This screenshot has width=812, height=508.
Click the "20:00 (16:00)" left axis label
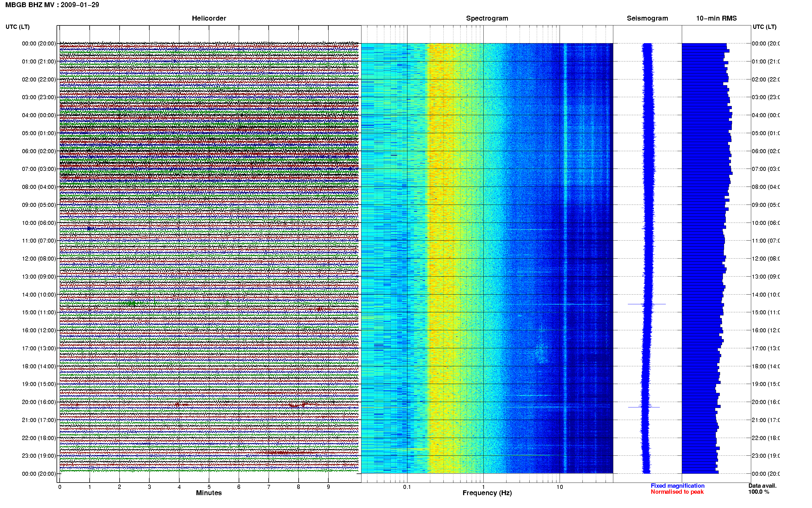pos(39,402)
